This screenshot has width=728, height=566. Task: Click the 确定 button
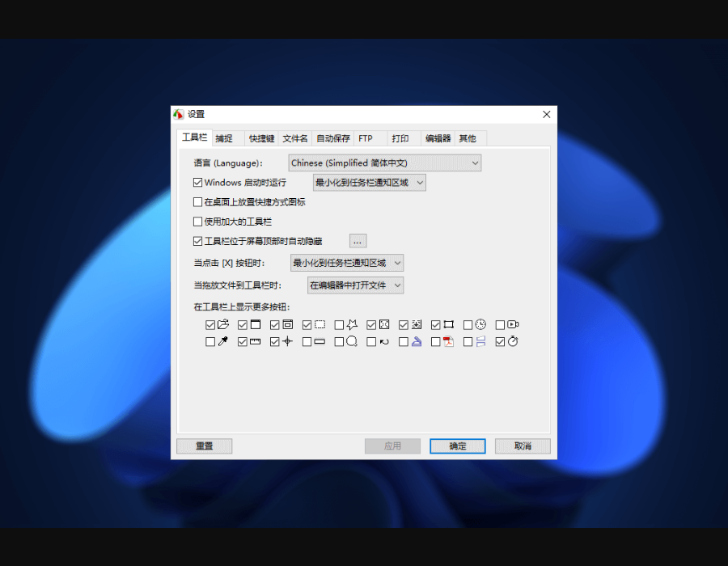[x=458, y=446]
